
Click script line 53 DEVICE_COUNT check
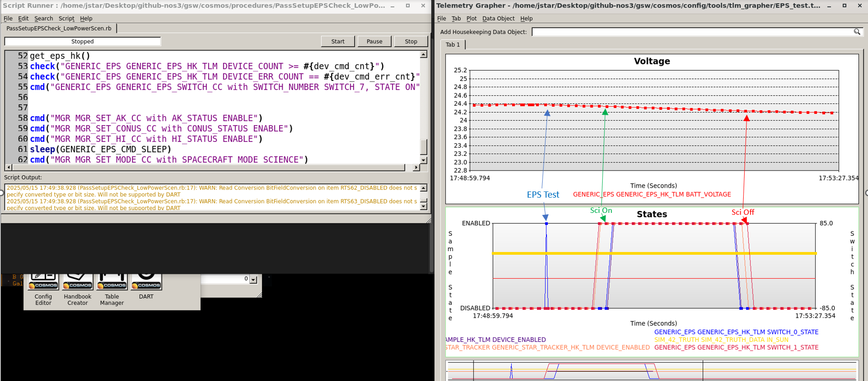point(207,66)
